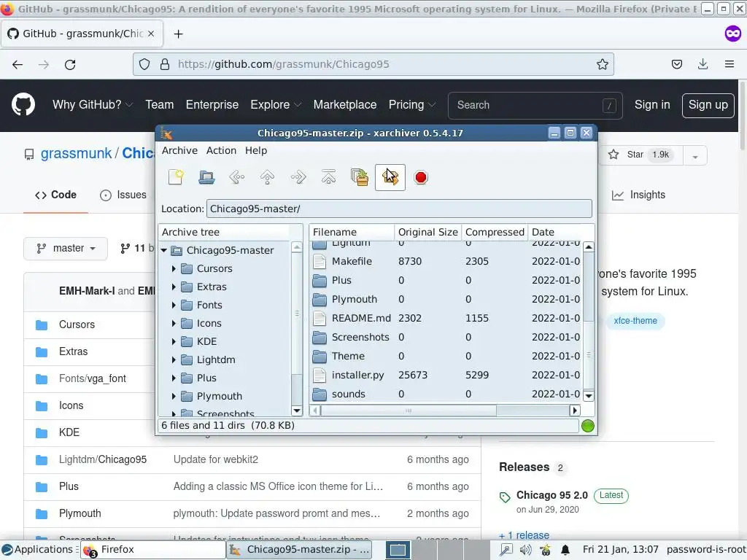Sort by Original Size column header
Viewport: 747px width, 560px height.
click(x=427, y=232)
